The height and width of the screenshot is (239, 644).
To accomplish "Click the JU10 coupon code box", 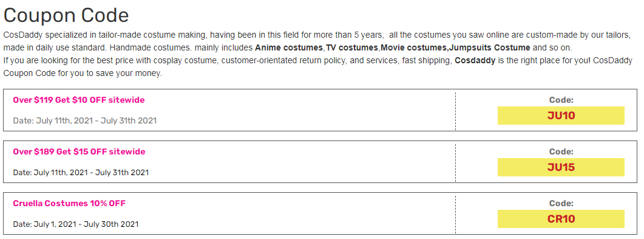I will (x=561, y=116).
